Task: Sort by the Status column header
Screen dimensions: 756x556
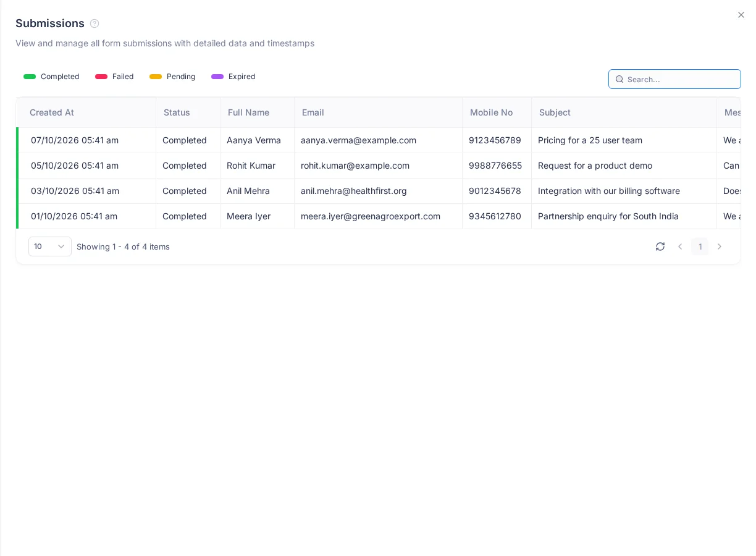Action: point(188,112)
